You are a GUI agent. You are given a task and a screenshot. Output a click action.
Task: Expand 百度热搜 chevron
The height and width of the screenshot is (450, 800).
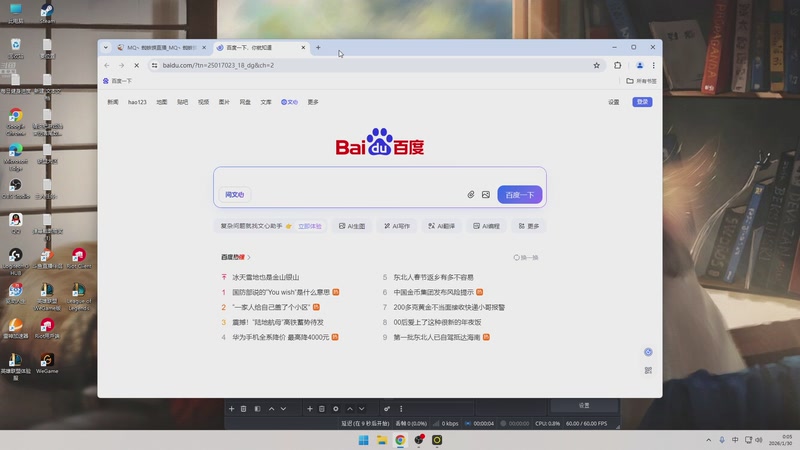[249, 257]
